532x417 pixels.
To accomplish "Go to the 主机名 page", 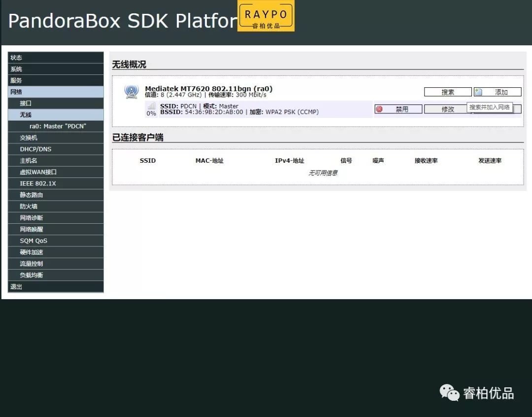I will click(56, 161).
